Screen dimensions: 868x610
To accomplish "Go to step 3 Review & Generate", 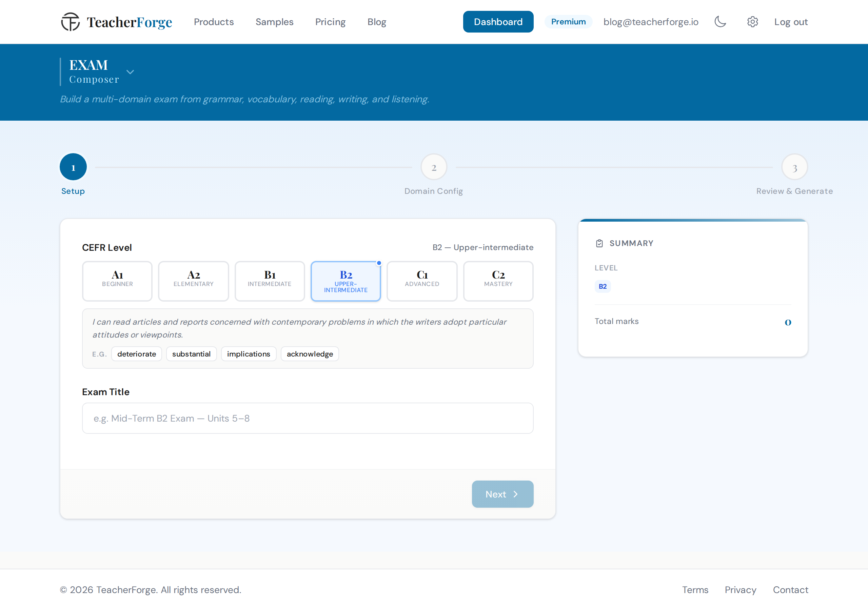I will coord(794,167).
